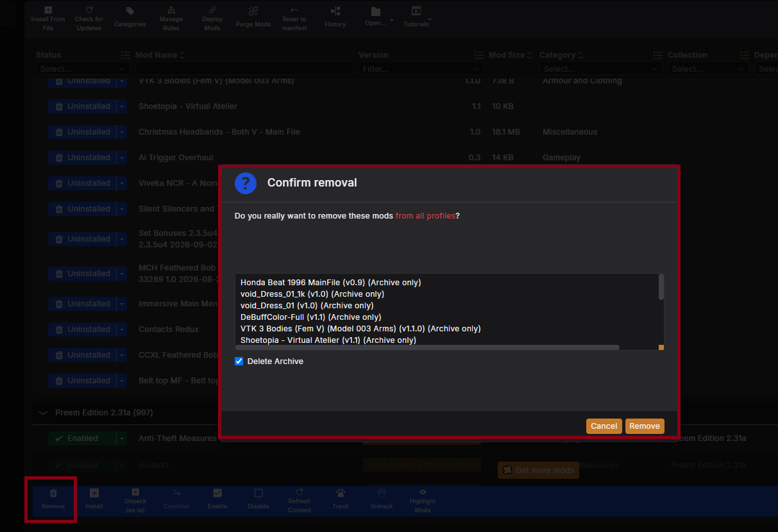Viewport: 778px width, 532px height.
Task: Click the Cancel button in the dialog
Action: tap(604, 426)
